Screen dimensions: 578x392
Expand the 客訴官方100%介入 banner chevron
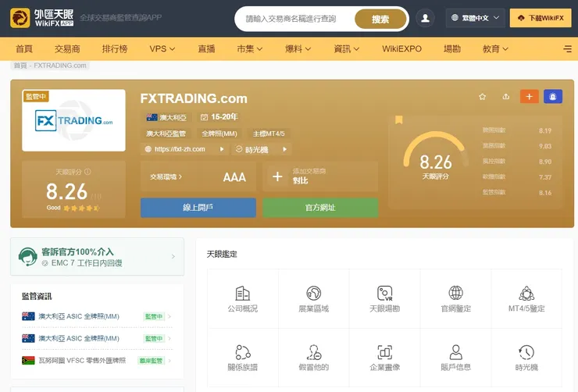(x=173, y=256)
